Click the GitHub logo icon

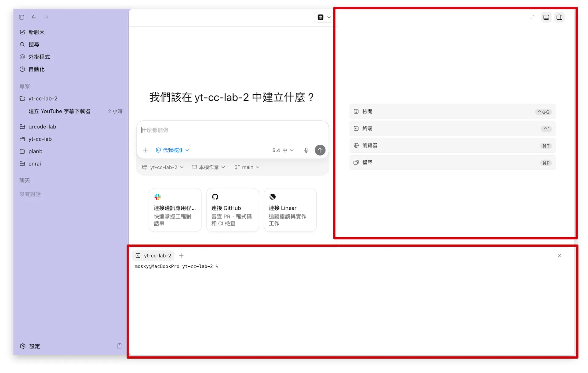click(215, 197)
